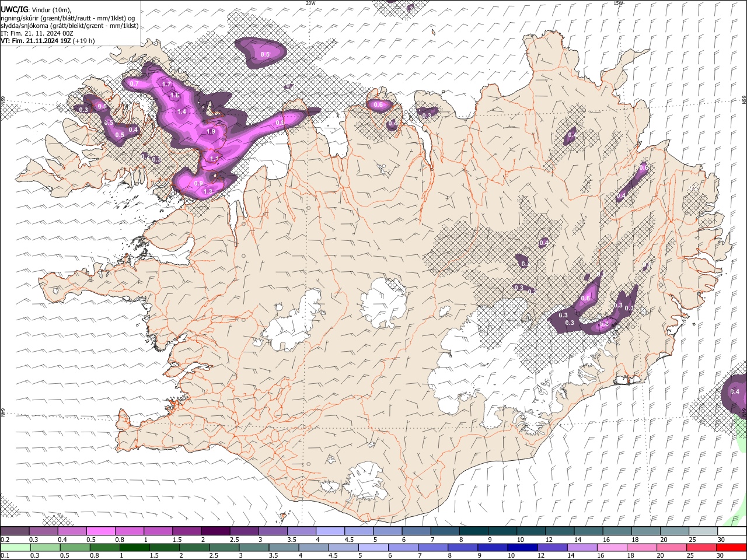
Task: Click the 'slydda/snjókoma' legend description line
Action: pyautogui.click(x=69, y=26)
